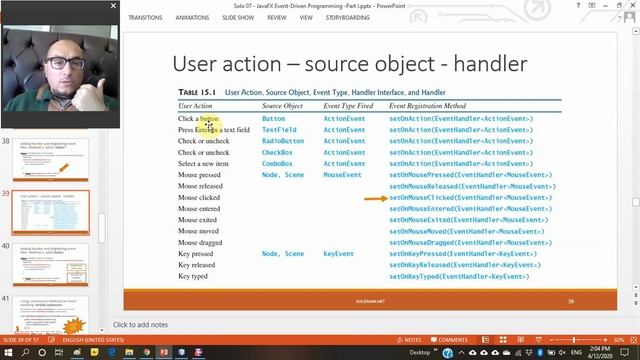Screen dimensions: 640x360
Task: Click 'KeyEvent' event type cell
Action: (x=338, y=253)
